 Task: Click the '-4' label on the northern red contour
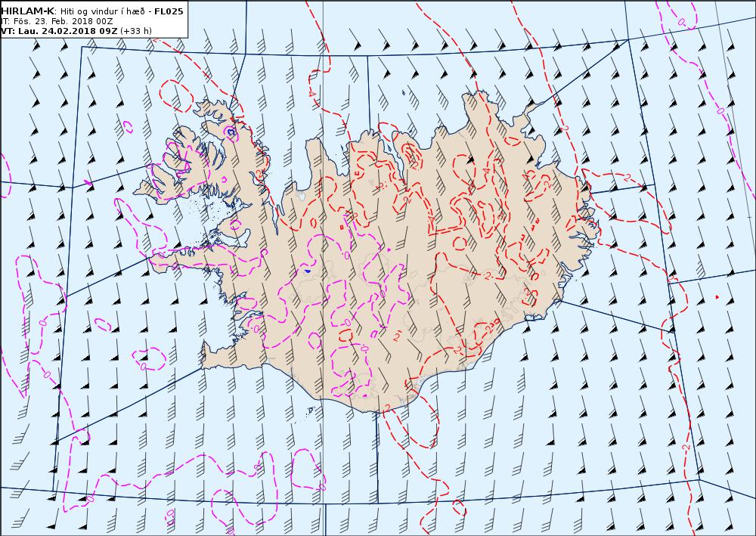pos(311,92)
